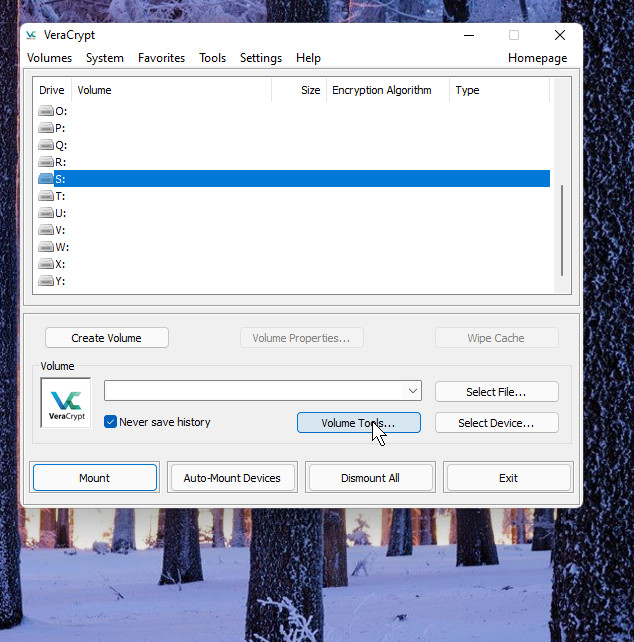Toggle the Never save history checkbox
The width and height of the screenshot is (634, 642).
[110, 422]
